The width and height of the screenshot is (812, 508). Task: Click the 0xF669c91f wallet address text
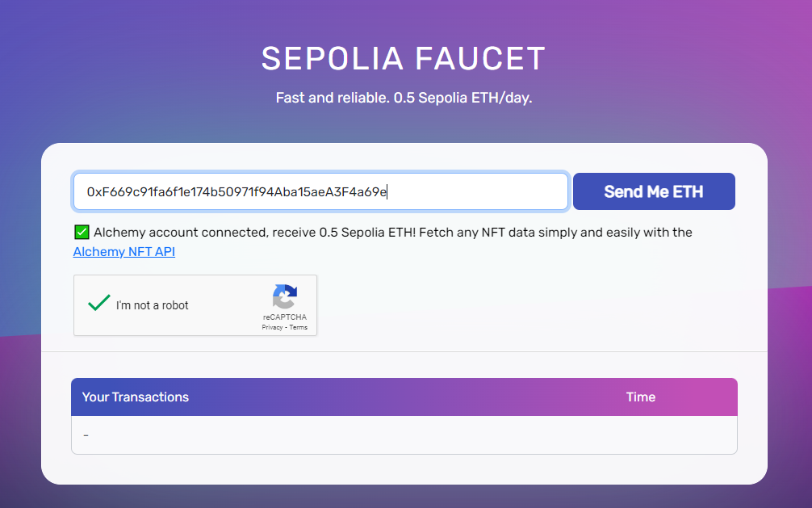coord(236,191)
